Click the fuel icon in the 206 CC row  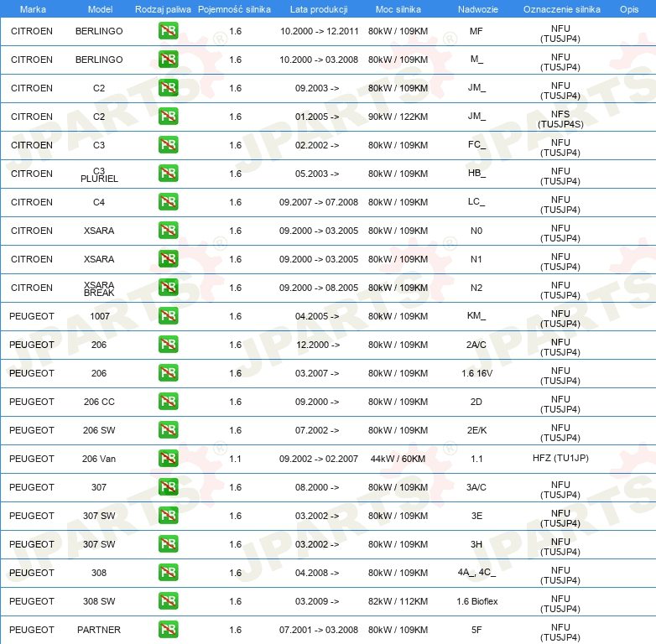(x=168, y=402)
